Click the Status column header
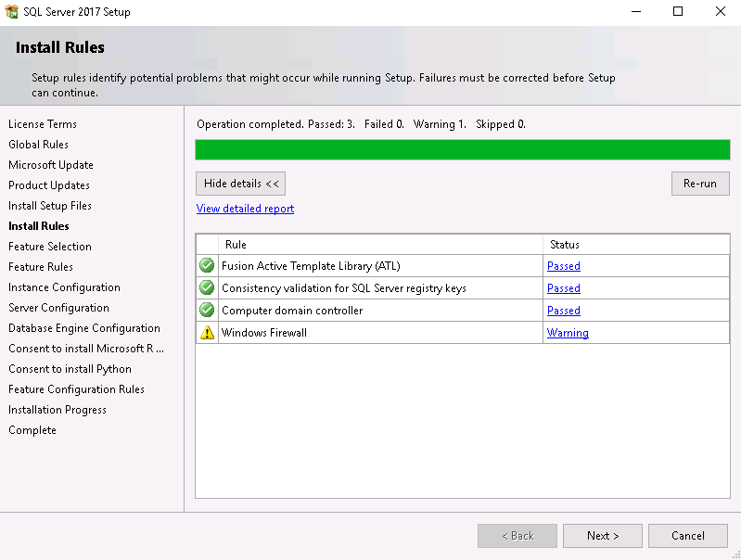Image resolution: width=741 pixels, height=560 pixels. click(636, 245)
